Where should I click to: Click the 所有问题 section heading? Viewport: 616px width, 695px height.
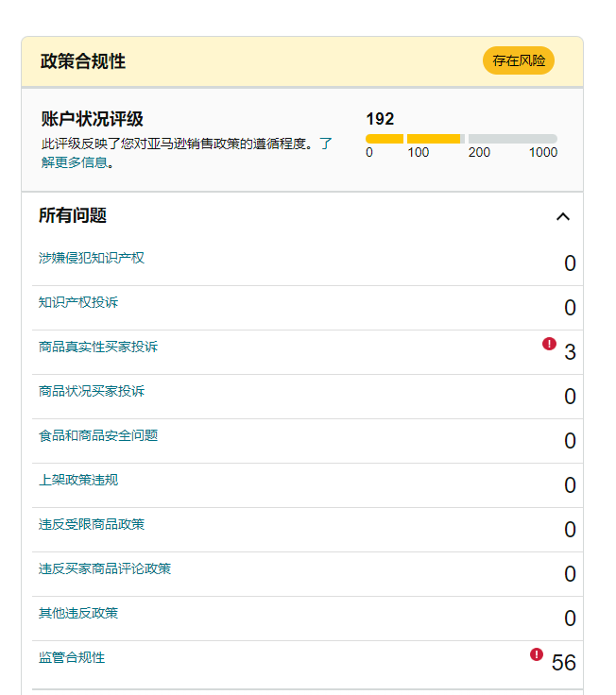[73, 215]
